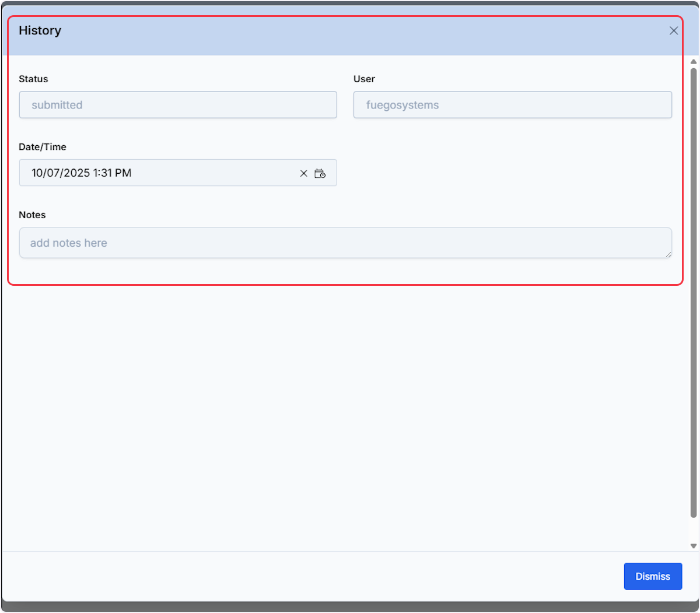The width and height of the screenshot is (700, 613).
Task: Click the Date/Time label
Action: pos(43,147)
